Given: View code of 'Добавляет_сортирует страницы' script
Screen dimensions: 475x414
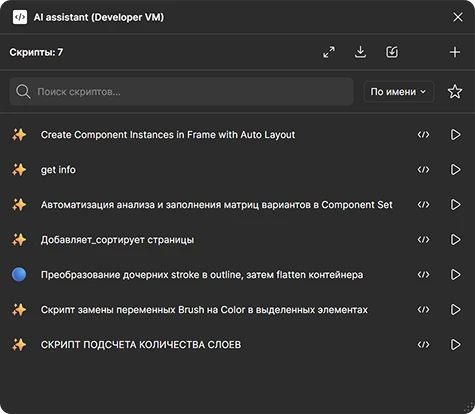Looking at the screenshot, I should click(423, 240).
